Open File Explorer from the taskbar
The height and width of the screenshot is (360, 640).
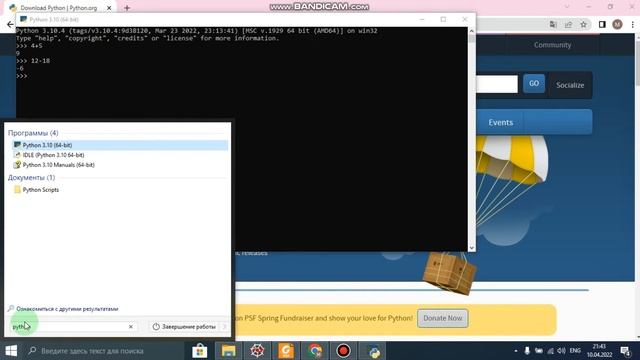[229, 351]
